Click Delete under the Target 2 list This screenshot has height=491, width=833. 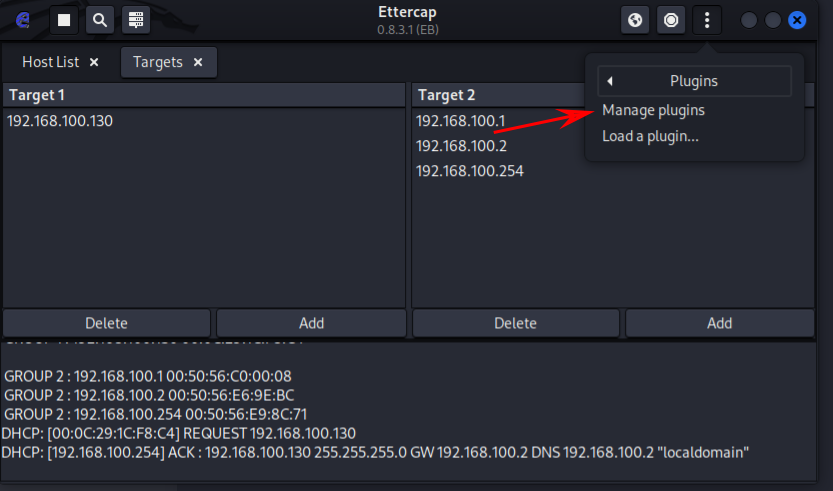pyautogui.click(x=515, y=323)
